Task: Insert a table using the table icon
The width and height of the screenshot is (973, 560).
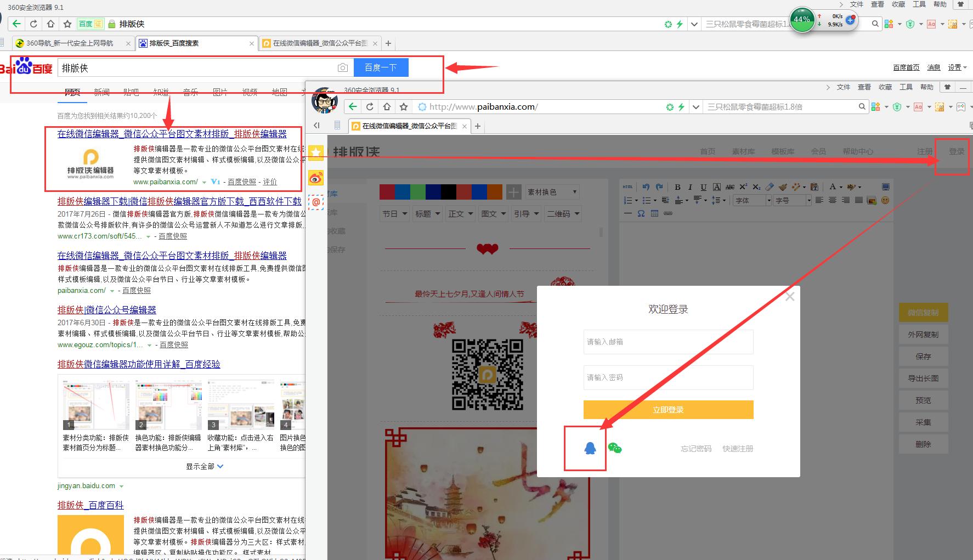Action: point(654,213)
